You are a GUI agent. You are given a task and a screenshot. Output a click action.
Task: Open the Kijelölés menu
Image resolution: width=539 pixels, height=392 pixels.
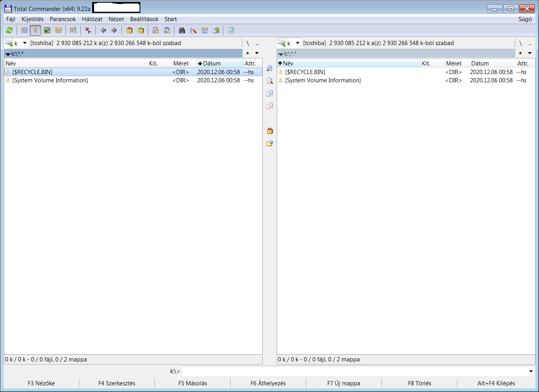tap(33, 19)
